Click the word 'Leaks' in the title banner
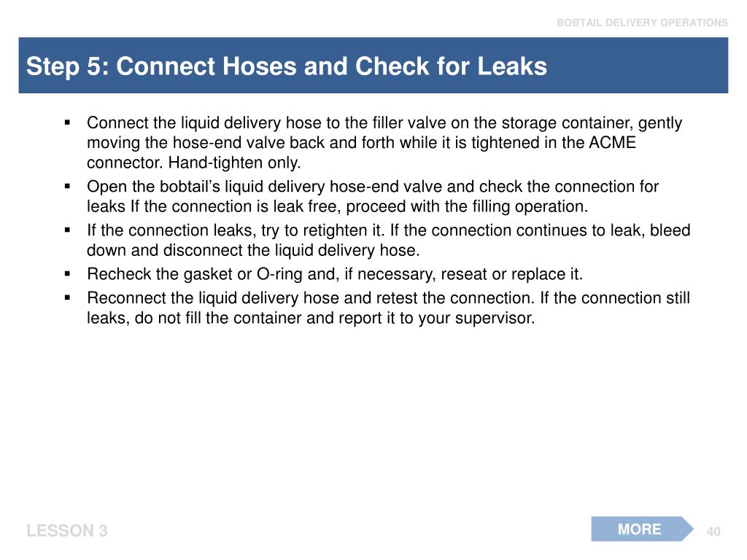Screen dimensions: 747x560 click(x=512, y=66)
